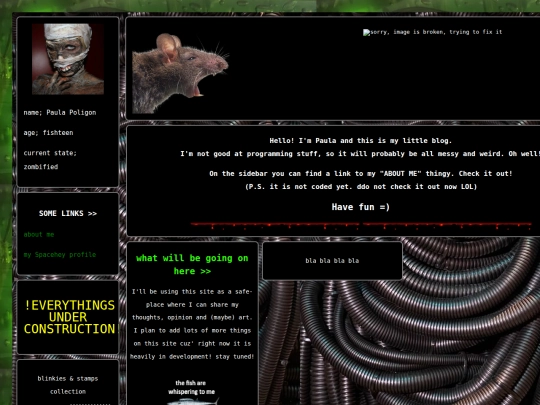Open 'my Spacehey profile' link
The width and height of the screenshot is (540, 405).
coord(60,255)
